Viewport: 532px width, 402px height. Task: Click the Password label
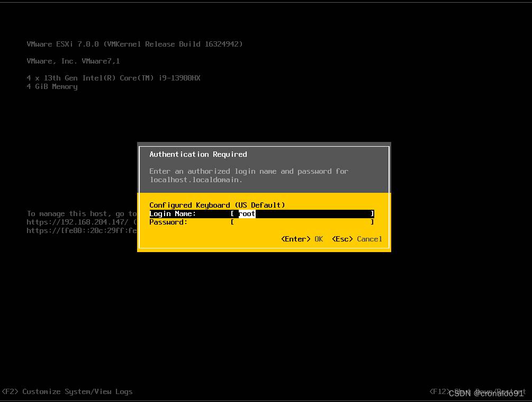tap(168, 222)
